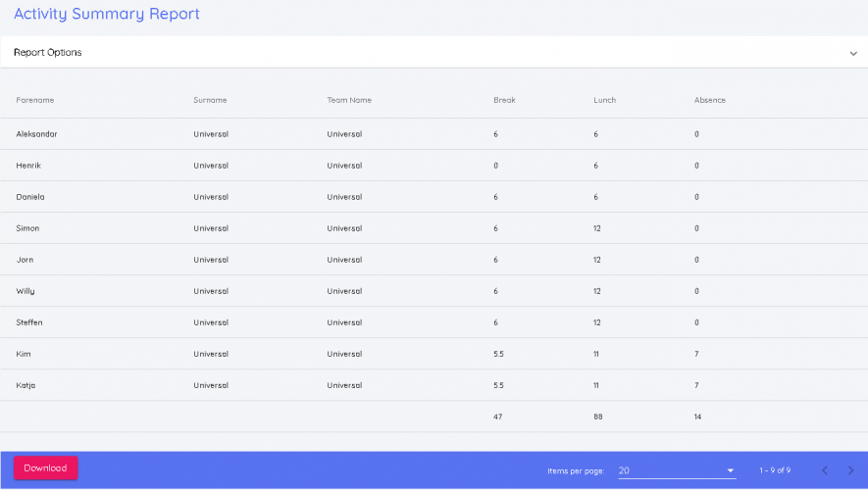Sort by Surname column header
The image size is (868, 490).
[210, 100]
